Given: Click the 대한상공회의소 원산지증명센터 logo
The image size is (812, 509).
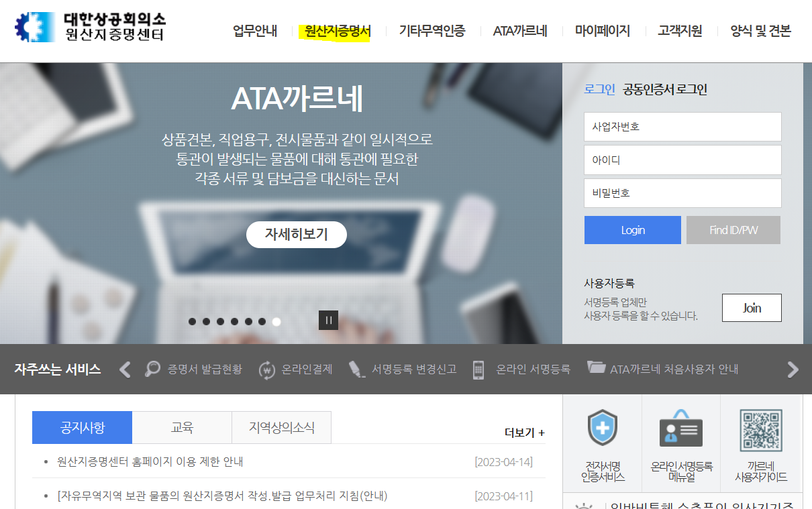Looking at the screenshot, I should [x=90, y=27].
